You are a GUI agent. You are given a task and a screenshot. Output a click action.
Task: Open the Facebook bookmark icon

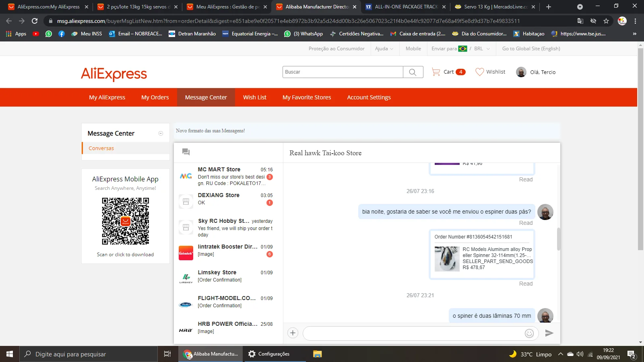[x=62, y=34]
